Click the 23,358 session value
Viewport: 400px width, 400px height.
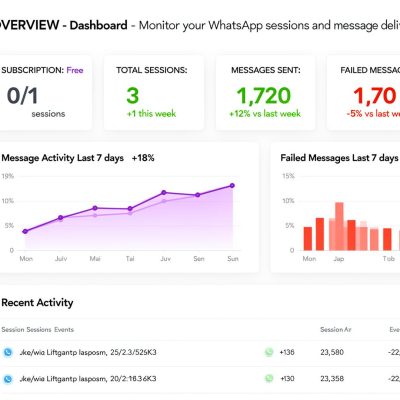point(332,379)
